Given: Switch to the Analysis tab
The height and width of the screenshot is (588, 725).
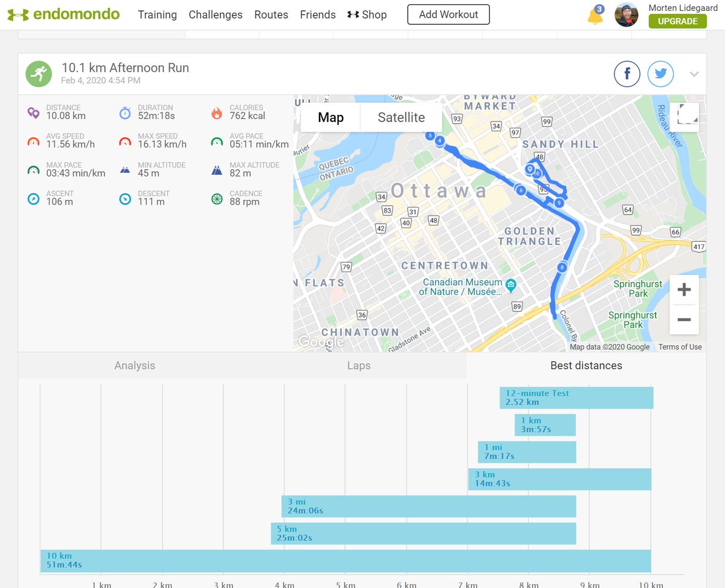Looking at the screenshot, I should click(135, 365).
